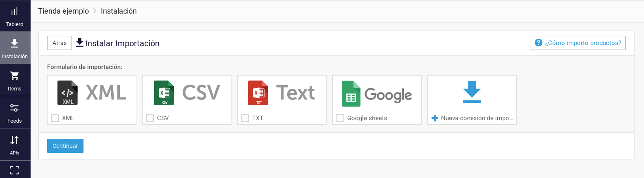Open the APIs arrows icon
The image size is (644, 178).
click(14, 140)
